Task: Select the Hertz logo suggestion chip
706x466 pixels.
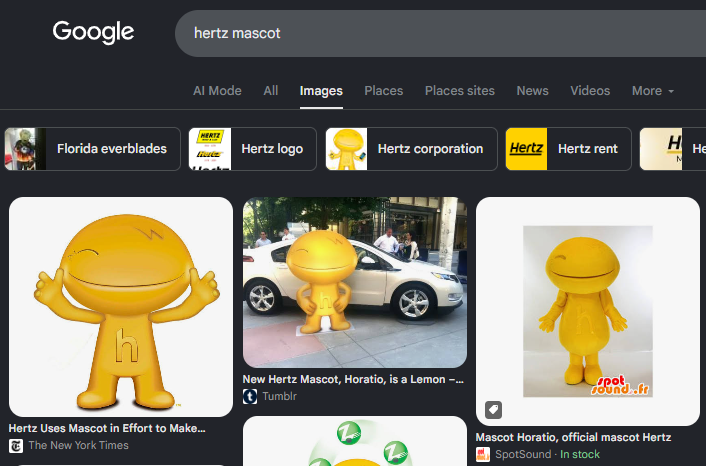Action: point(253,149)
